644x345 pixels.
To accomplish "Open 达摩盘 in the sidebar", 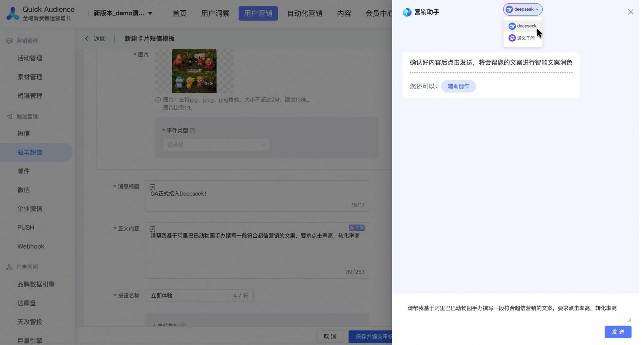I will coord(26,303).
